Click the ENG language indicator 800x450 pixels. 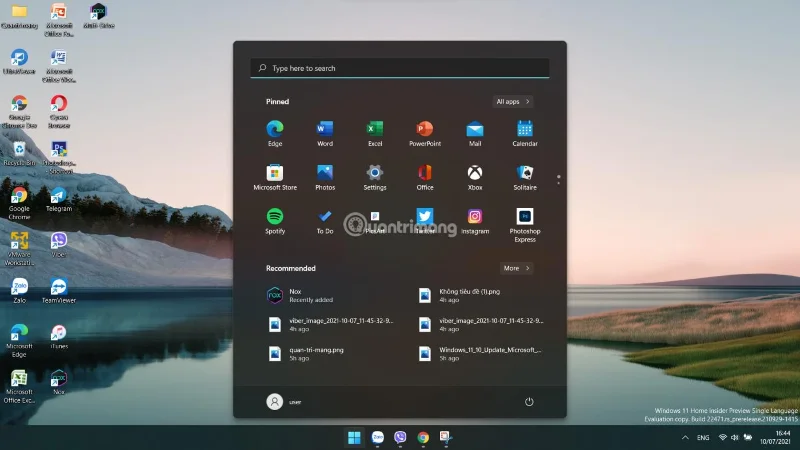point(703,437)
